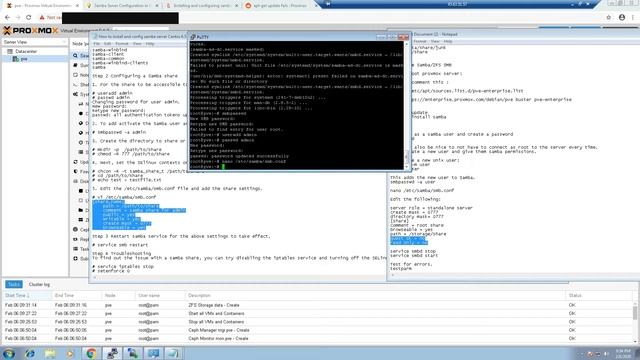Click the Status column header
Viewport: 640px width, 360px height.
599,295
